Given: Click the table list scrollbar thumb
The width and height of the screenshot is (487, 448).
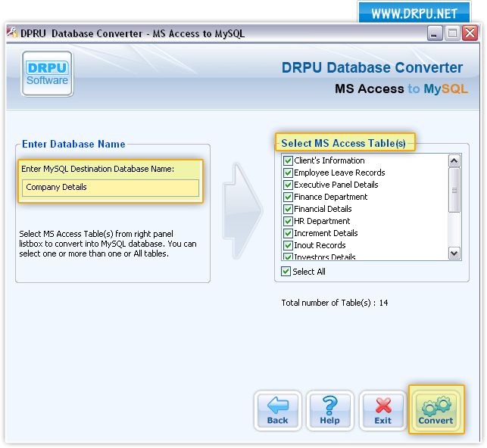Looking at the screenshot, I should 454,190.
